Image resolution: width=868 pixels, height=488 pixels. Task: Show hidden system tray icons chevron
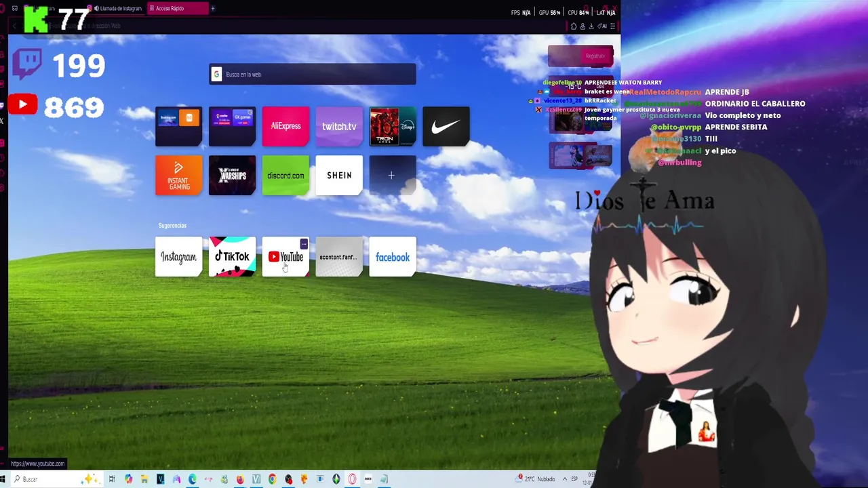click(564, 479)
